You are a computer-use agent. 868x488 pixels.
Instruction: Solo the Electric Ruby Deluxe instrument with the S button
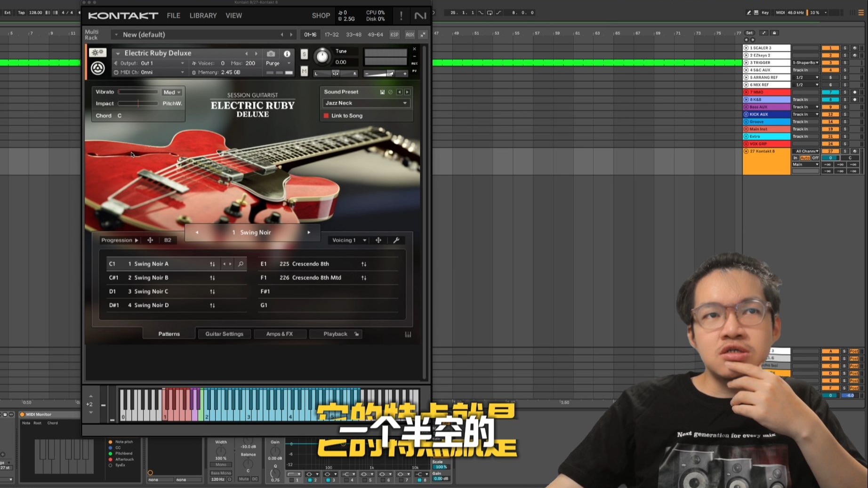point(304,54)
